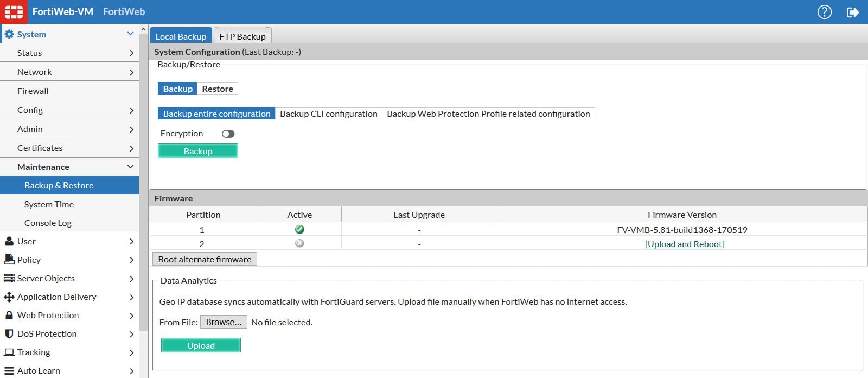Click the System gear icon
Viewport: 868px width, 378px height.
pos(9,34)
